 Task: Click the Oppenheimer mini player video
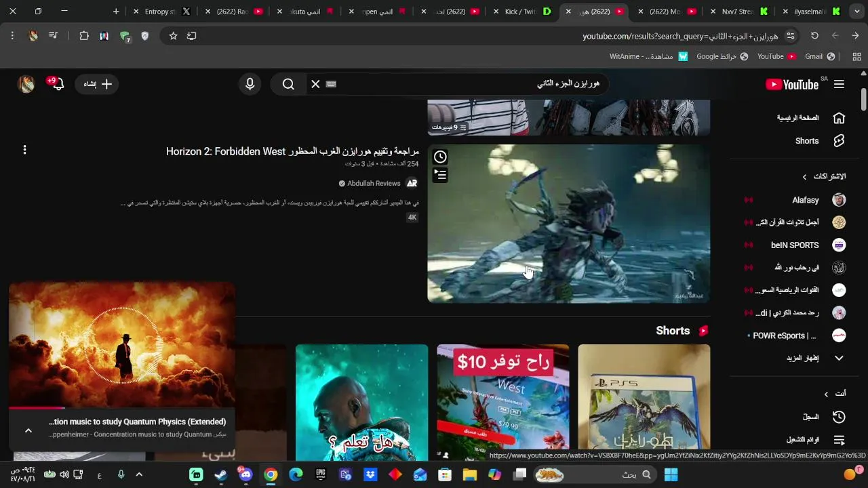pyautogui.click(x=122, y=345)
